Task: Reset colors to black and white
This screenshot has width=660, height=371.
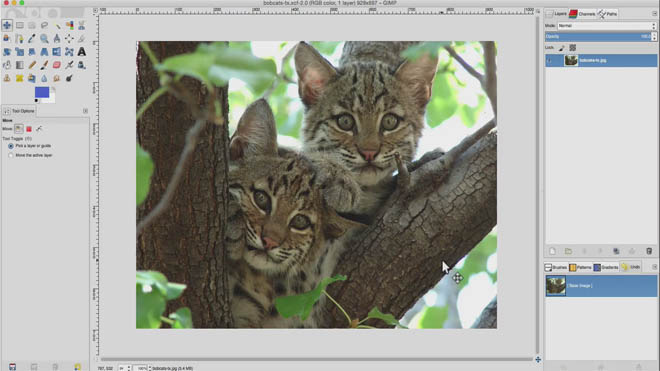Action: point(36,100)
